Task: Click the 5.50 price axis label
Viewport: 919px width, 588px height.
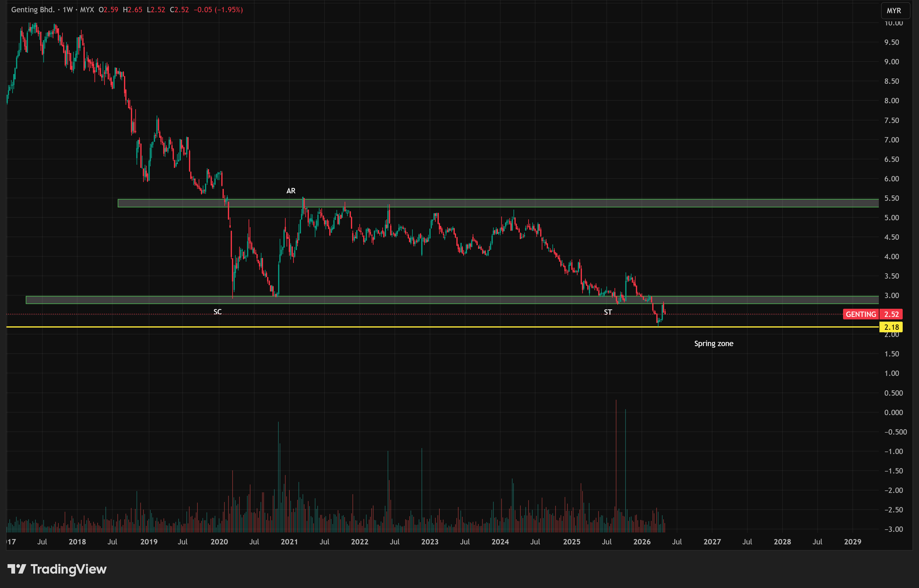Action: [x=891, y=199]
